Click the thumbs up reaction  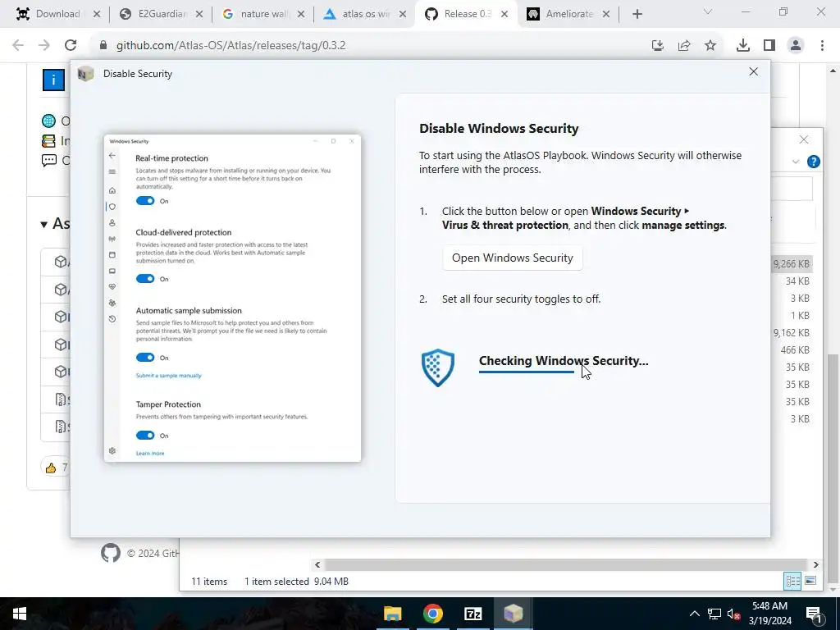(51, 468)
